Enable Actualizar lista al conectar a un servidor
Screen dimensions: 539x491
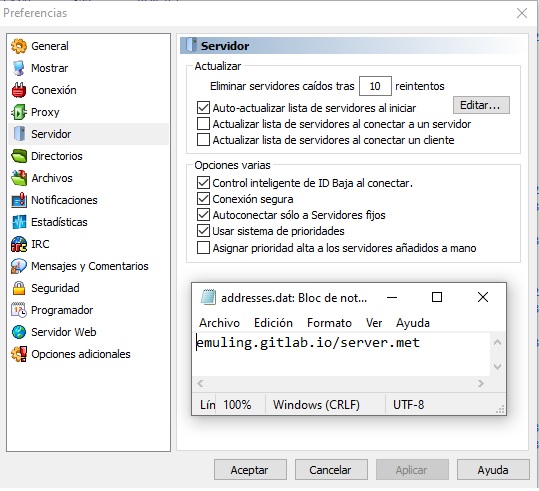click(203, 124)
